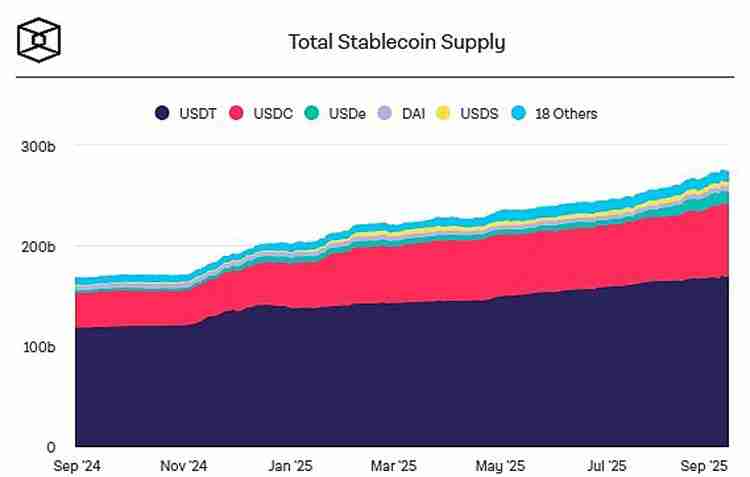Hide the USDT series via its label
Viewport: 750px width, 477px height.
pos(198,114)
